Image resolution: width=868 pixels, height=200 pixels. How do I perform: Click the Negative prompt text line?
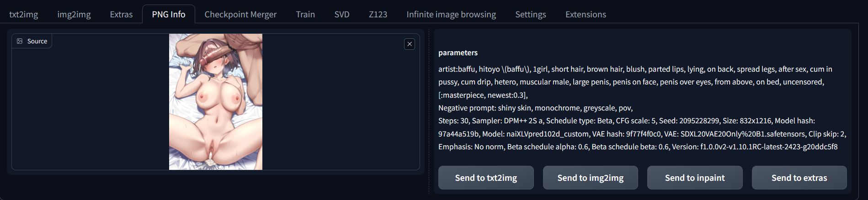(x=535, y=108)
